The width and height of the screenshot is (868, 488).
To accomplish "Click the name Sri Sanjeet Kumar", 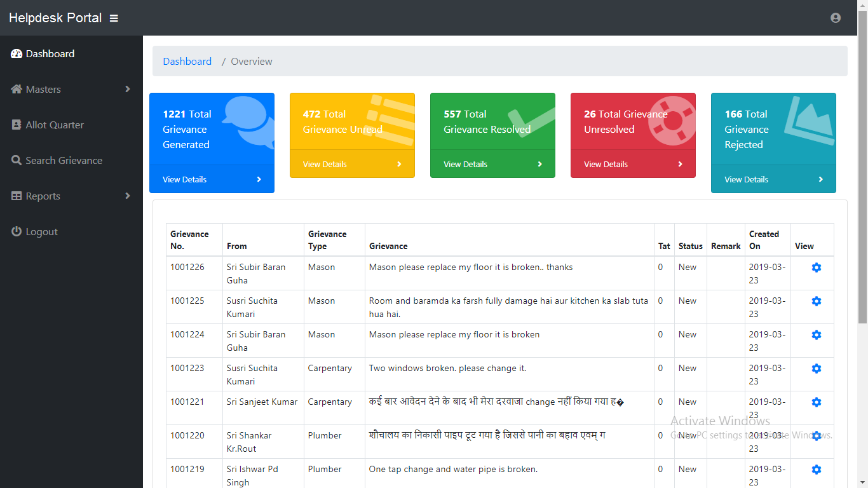I will (x=262, y=402).
